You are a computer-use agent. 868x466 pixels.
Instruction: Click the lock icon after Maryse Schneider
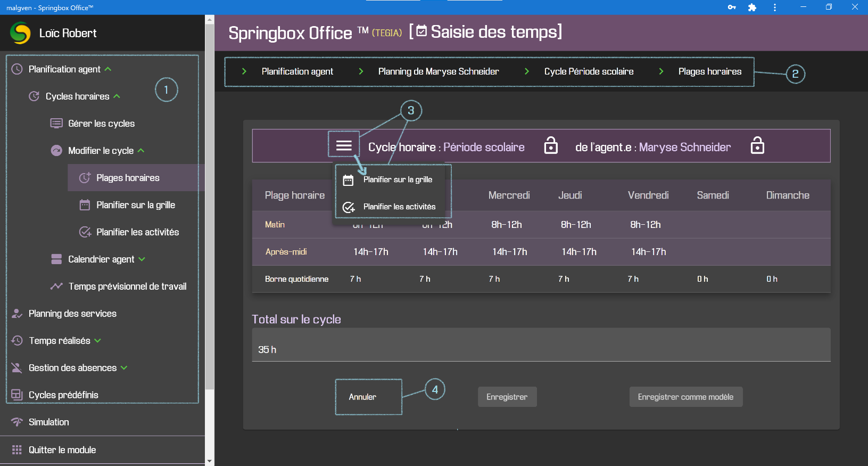click(757, 145)
